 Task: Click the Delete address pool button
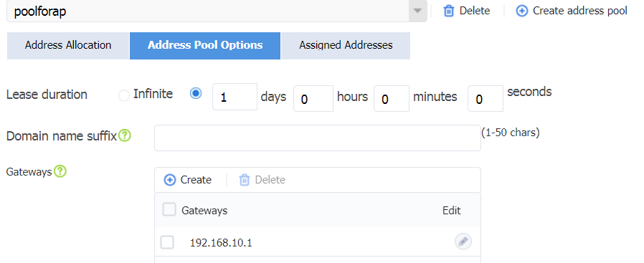click(x=467, y=11)
